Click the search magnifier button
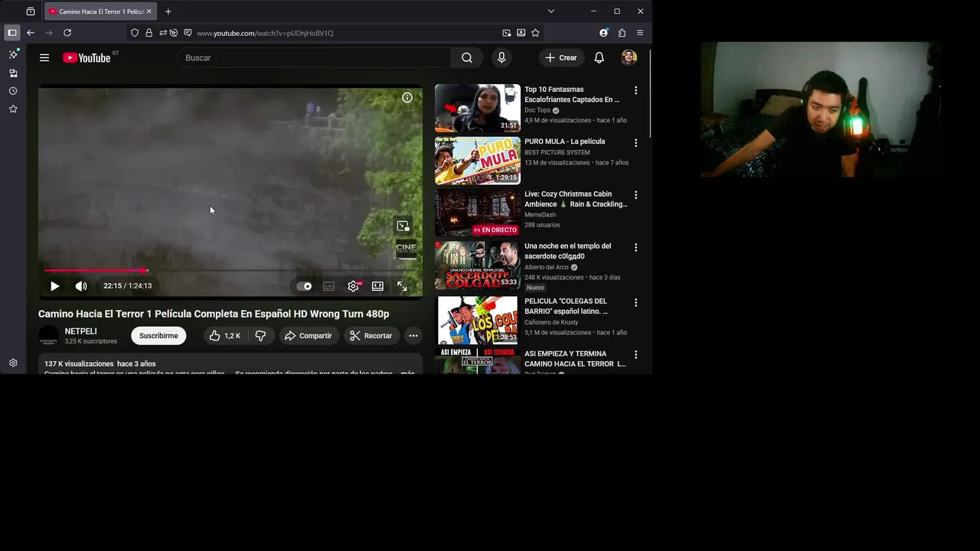The image size is (980, 551). tap(467, 57)
